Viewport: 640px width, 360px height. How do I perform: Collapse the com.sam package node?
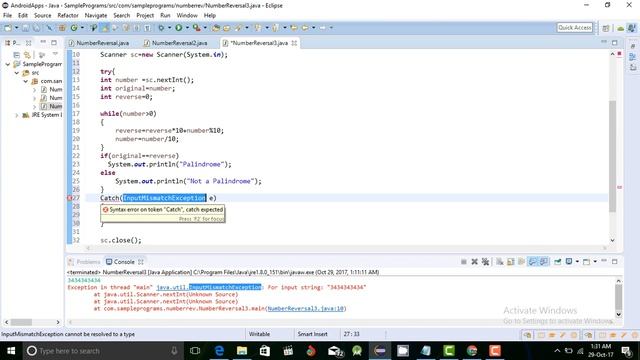click(26, 81)
